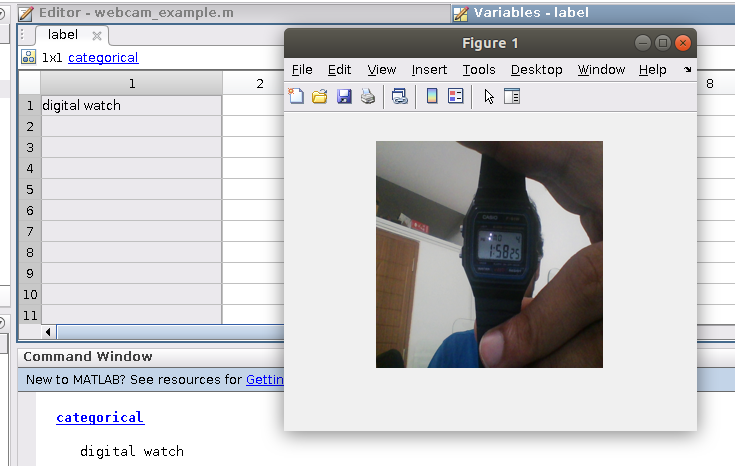The height and width of the screenshot is (466, 735).
Task: Click the Link Plot toolbar icon
Action: 400,97
